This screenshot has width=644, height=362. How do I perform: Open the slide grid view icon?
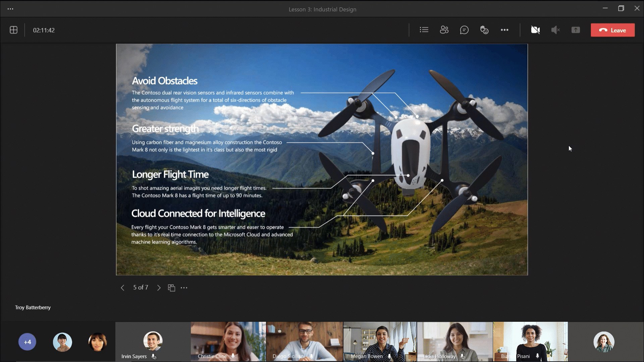tap(171, 288)
